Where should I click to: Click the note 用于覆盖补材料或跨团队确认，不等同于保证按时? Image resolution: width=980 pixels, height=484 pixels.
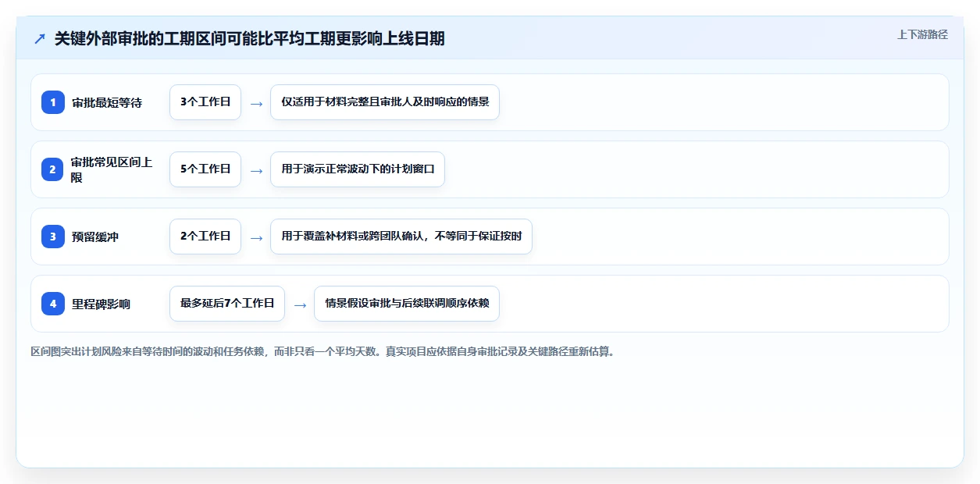tap(401, 237)
